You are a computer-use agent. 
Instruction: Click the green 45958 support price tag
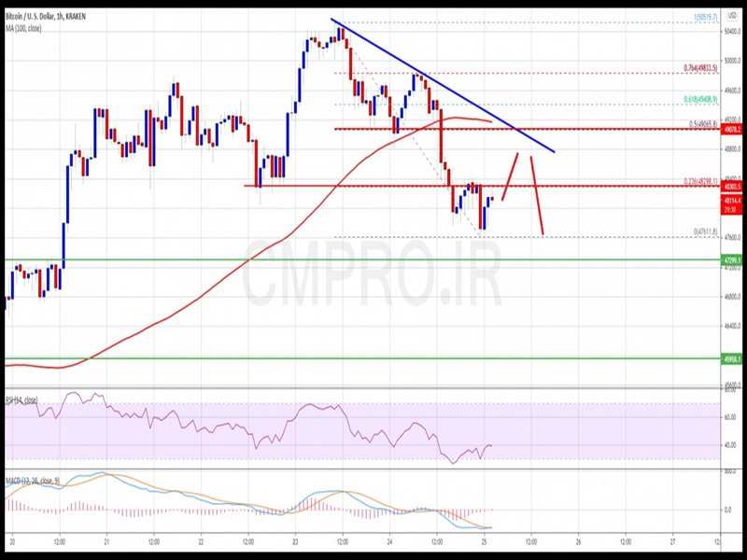[x=730, y=357]
